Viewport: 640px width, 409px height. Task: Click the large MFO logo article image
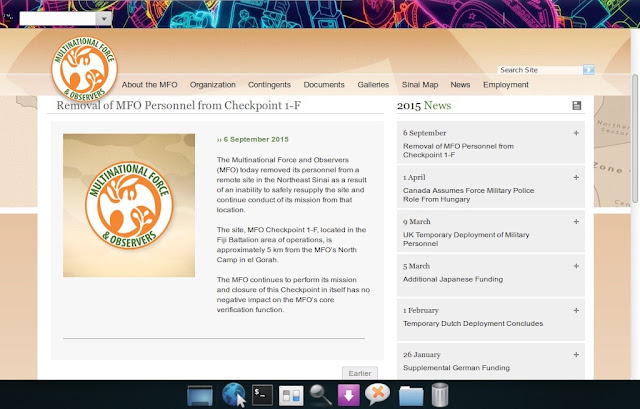[129, 205]
